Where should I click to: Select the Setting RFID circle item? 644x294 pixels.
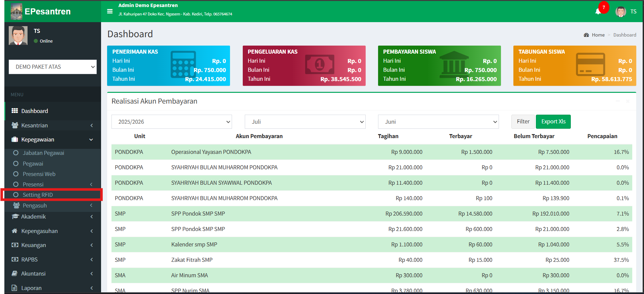tap(38, 195)
